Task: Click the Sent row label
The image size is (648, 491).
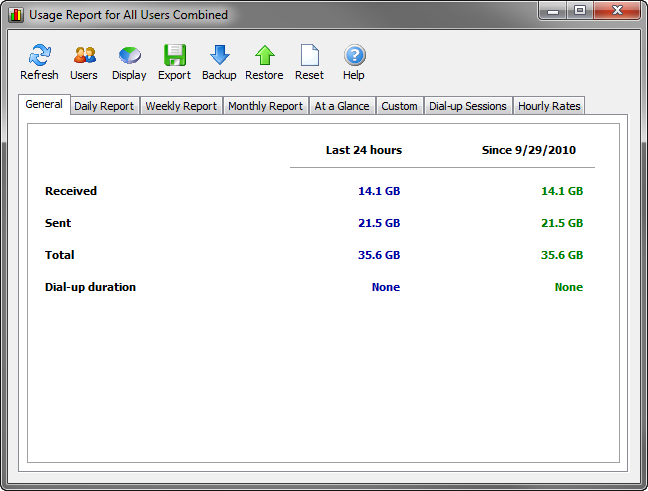Action: (x=58, y=223)
